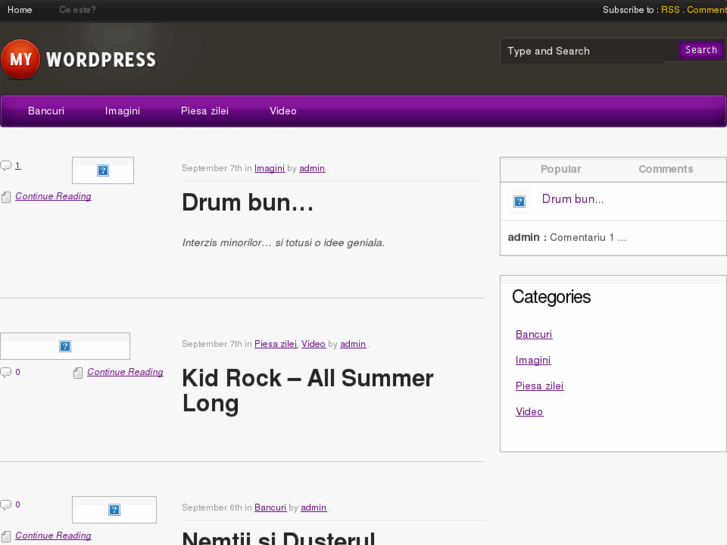Go to the Home link in top bar
The image size is (727, 545).
pyautogui.click(x=20, y=10)
